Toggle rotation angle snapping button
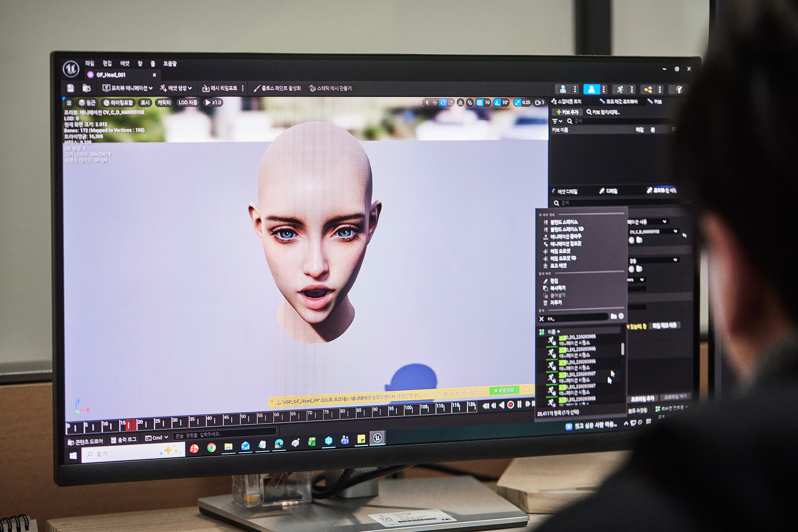The image size is (798, 532). [497, 102]
